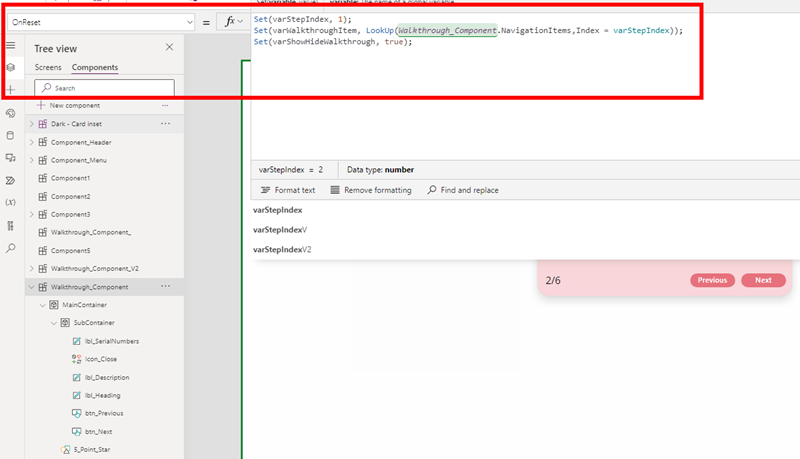This screenshot has height=459, width=800.
Task: Open the fx function dropdown
Action: 234,21
